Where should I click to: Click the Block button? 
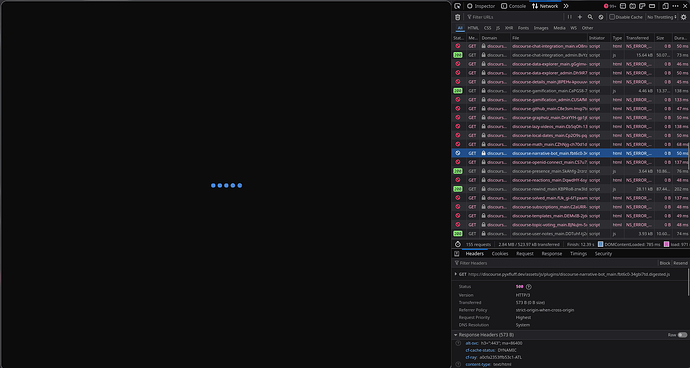point(664,263)
